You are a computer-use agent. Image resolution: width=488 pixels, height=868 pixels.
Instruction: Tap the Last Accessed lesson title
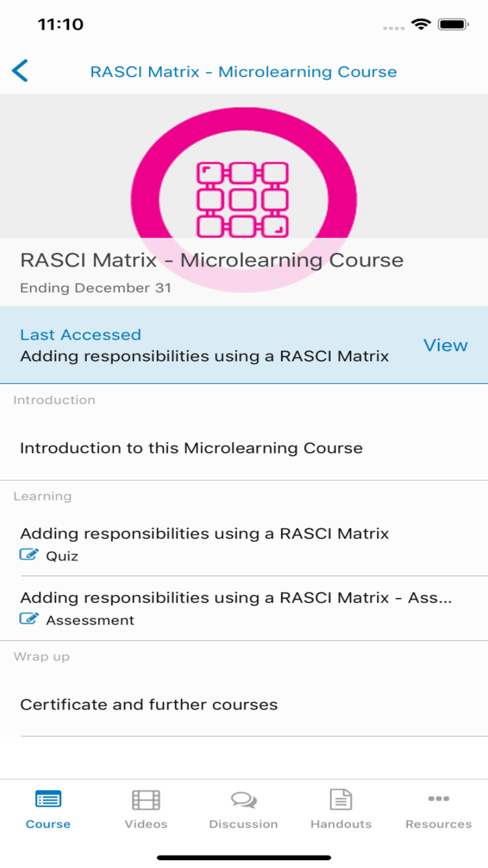[204, 356]
